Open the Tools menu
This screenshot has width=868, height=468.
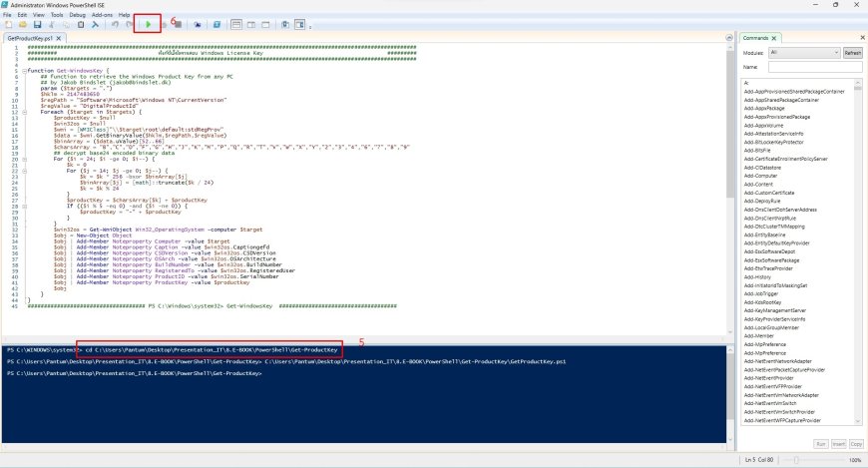[x=57, y=15]
